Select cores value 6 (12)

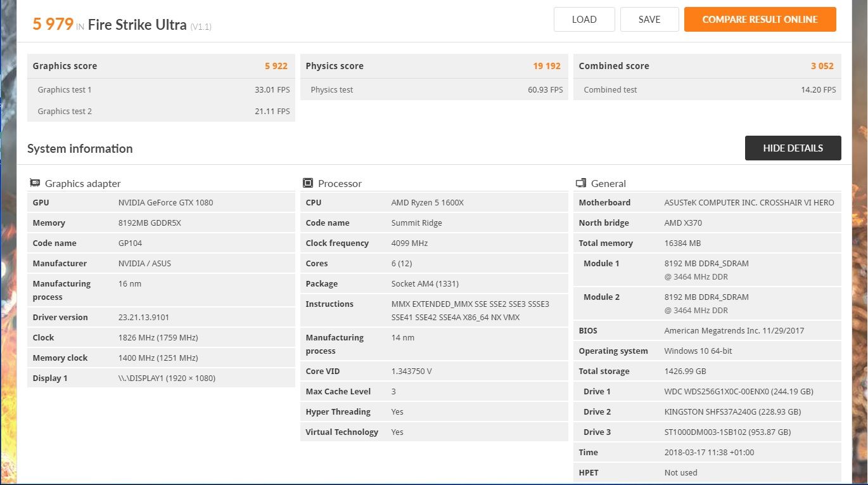click(402, 264)
